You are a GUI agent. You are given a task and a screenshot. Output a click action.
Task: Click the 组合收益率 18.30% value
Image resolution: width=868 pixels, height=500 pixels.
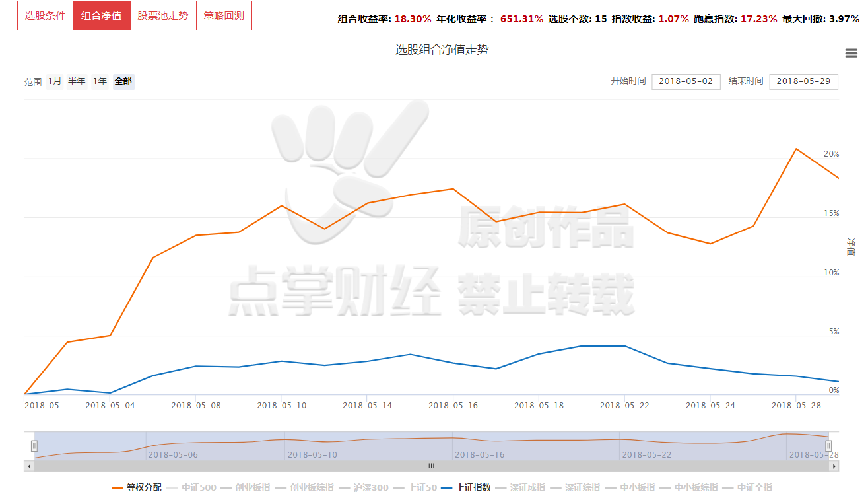tap(413, 19)
